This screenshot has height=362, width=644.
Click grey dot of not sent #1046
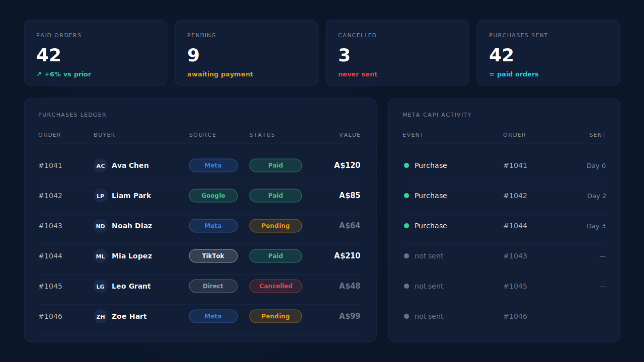click(x=407, y=316)
